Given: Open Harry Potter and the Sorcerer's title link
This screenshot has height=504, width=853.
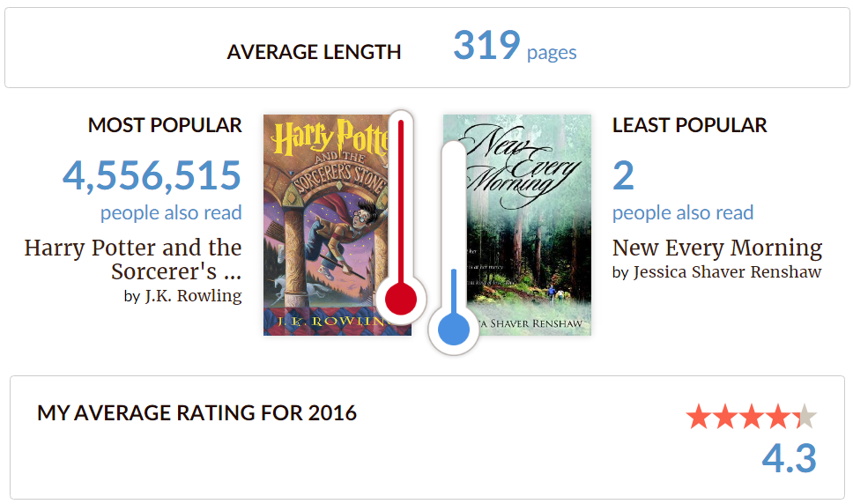Looking at the screenshot, I should (x=133, y=258).
